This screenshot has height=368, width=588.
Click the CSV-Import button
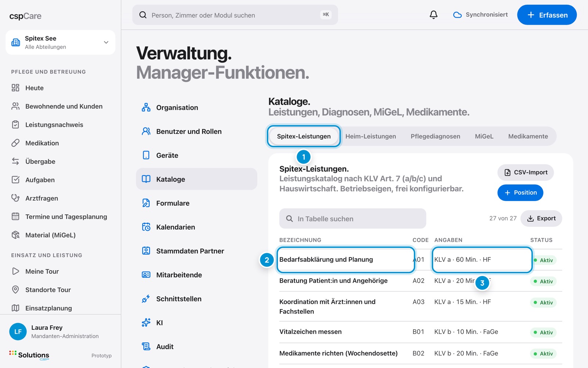526,172
